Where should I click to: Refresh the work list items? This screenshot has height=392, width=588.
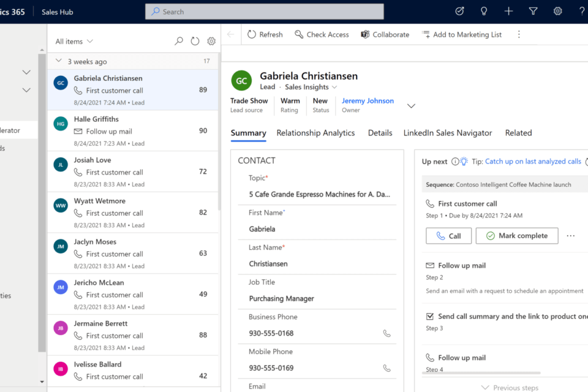[x=195, y=41]
